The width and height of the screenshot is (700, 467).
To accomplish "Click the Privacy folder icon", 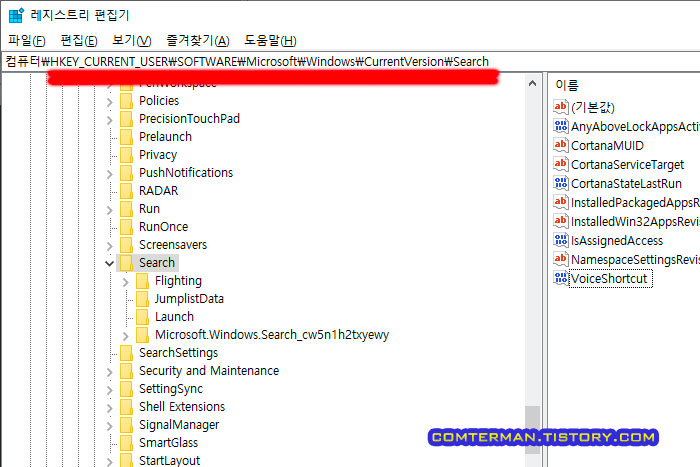I will [127, 155].
